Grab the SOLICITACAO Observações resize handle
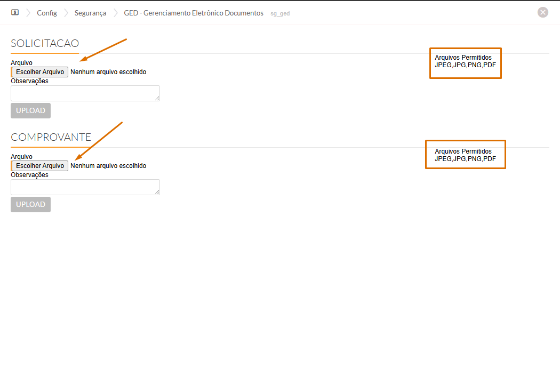 [x=157, y=98]
